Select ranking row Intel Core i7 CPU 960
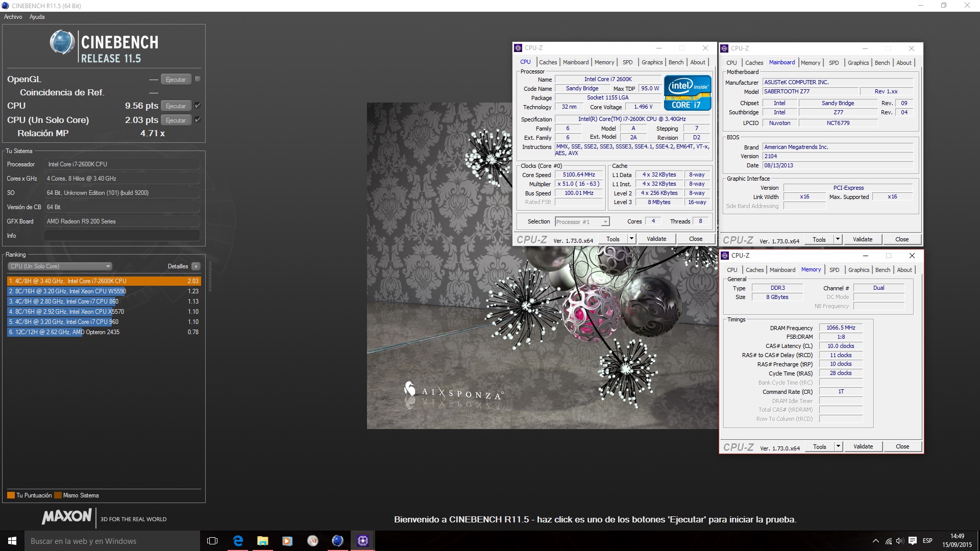 (104, 322)
